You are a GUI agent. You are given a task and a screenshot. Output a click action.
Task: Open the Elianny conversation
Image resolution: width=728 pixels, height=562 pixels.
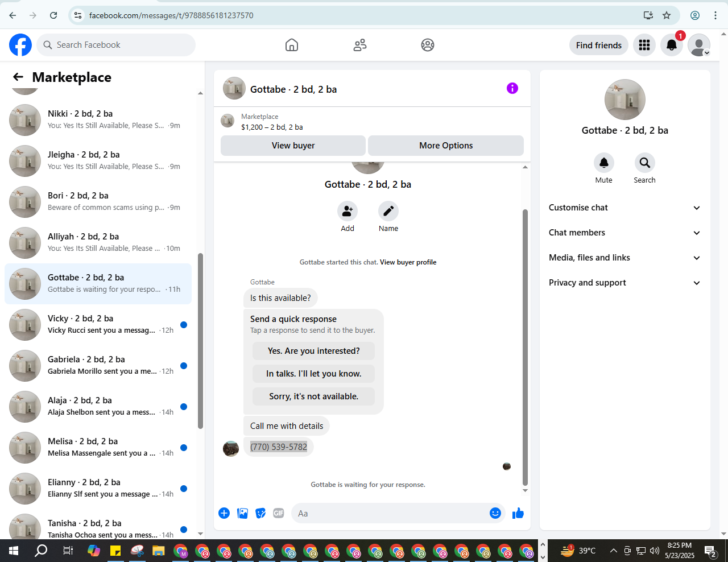pyautogui.click(x=98, y=489)
